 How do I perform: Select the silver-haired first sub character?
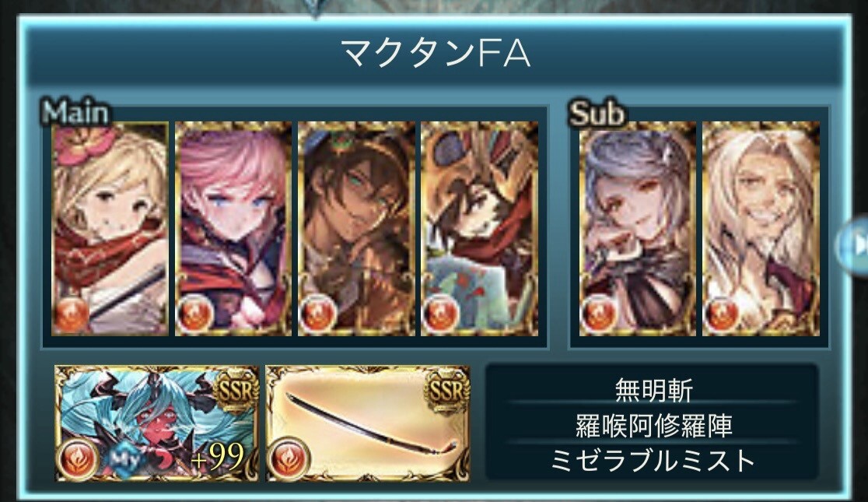[637, 229]
